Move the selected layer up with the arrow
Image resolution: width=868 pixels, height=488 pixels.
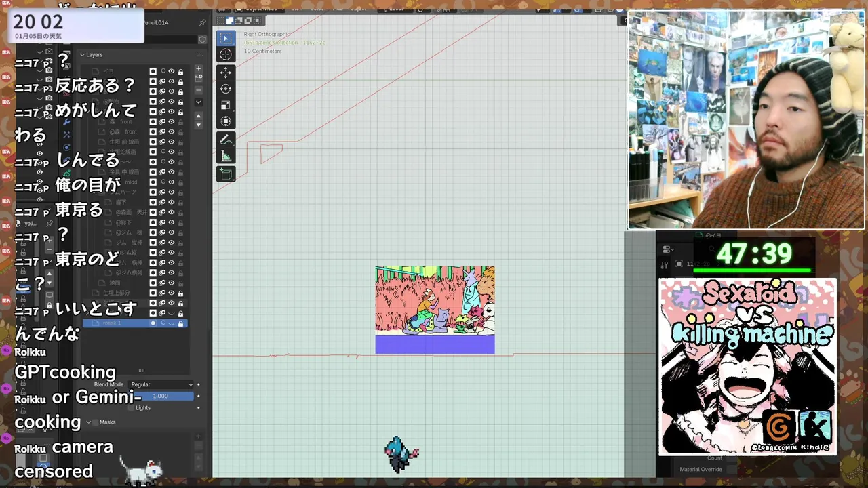coord(199,116)
